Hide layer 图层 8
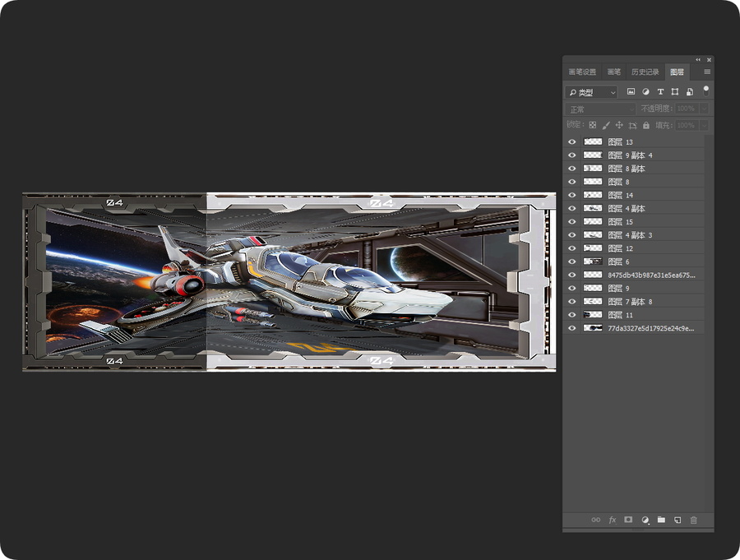The height and width of the screenshot is (560, 740). (572, 181)
